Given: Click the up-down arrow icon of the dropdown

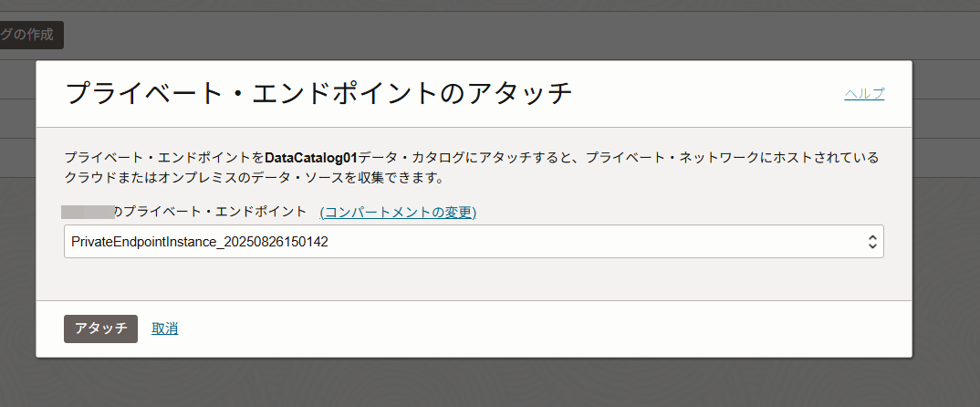Looking at the screenshot, I should click(872, 242).
